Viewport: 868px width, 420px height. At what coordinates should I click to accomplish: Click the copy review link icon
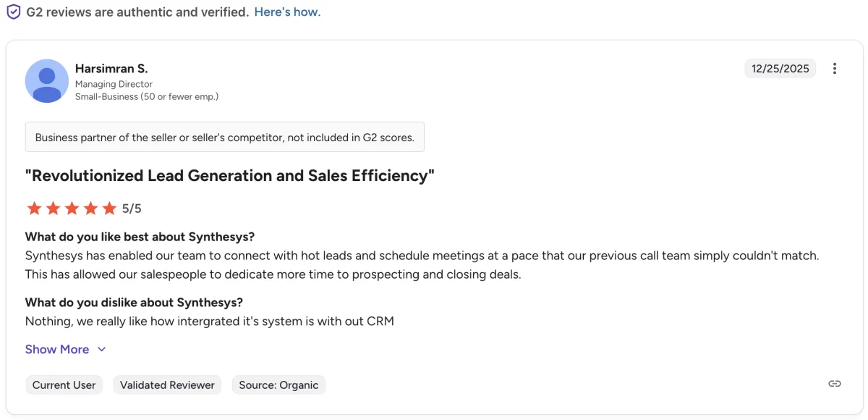pyautogui.click(x=835, y=384)
